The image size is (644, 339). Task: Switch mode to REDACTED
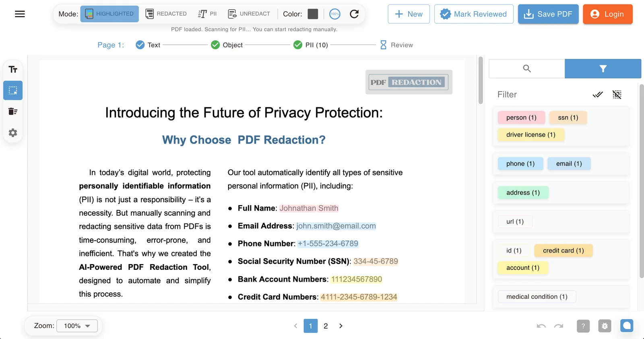166,14
